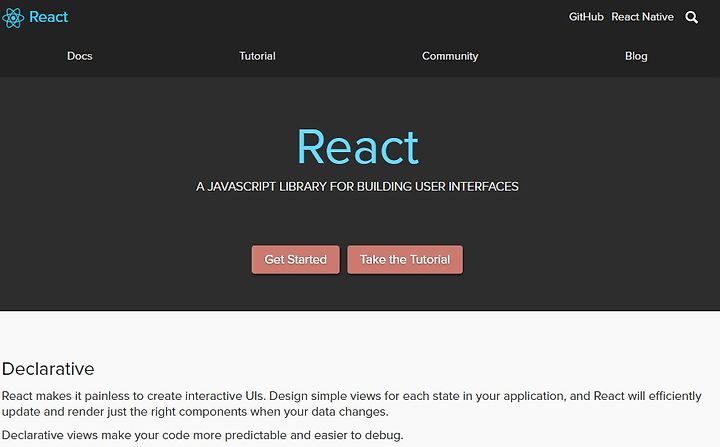Go to React Native link
Screen dimensions: 720x447
[642, 17]
